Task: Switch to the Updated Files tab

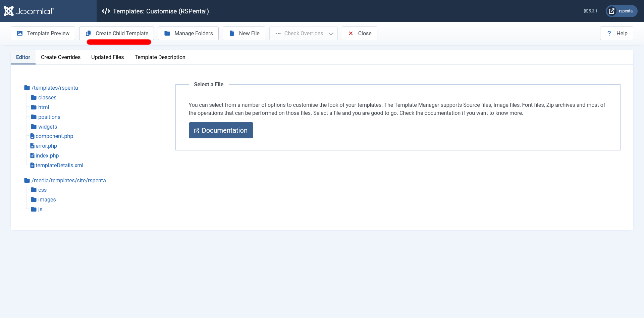Action: [x=107, y=57]
